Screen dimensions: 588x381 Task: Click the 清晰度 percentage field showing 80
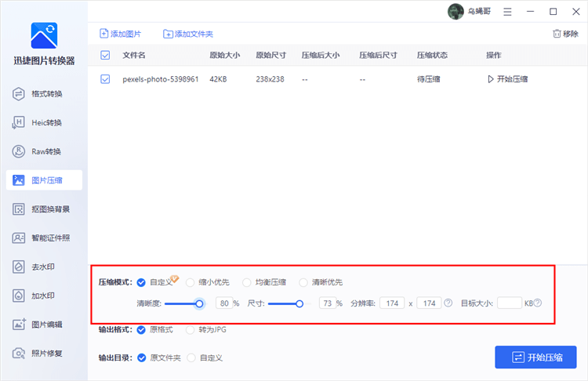click(224, 303)
